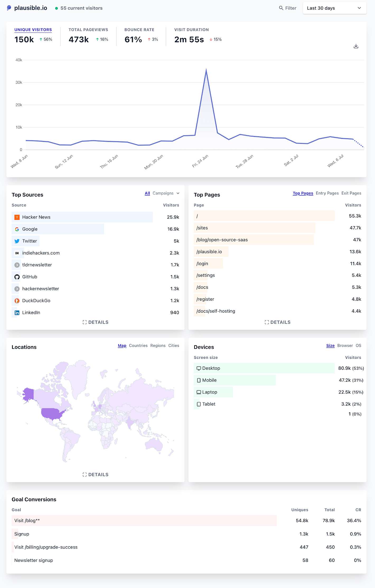Open the Countries tab in Locations
Viewport: 375px width, 588px height.
[x=138, y=345]
